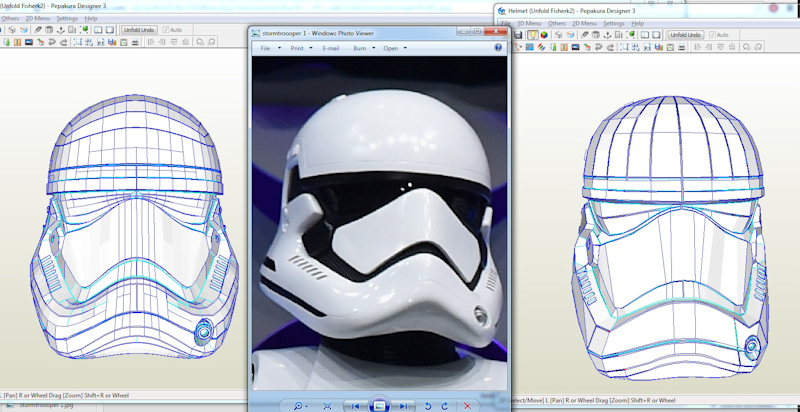This screenshot has width=800, height=412.
Task: Click the save floppy icon in Helmet window
Action: [518, 35]
